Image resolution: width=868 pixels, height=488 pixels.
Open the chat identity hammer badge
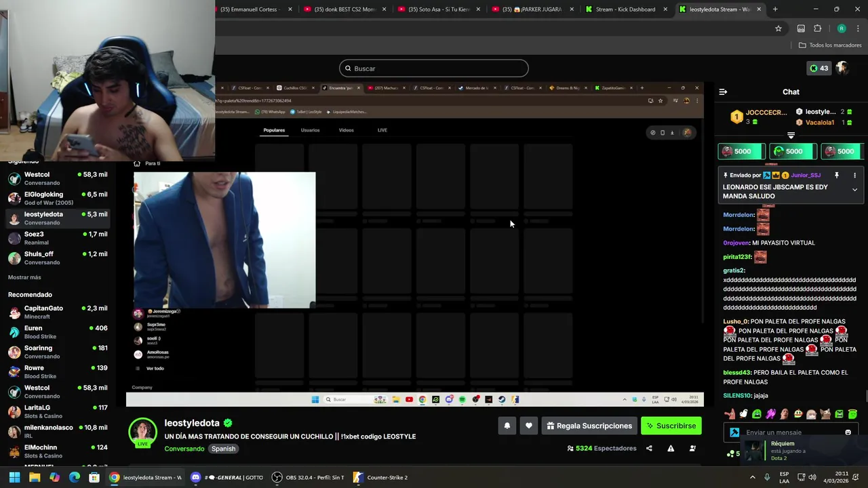pyautogui.click(x=734, y=432)
